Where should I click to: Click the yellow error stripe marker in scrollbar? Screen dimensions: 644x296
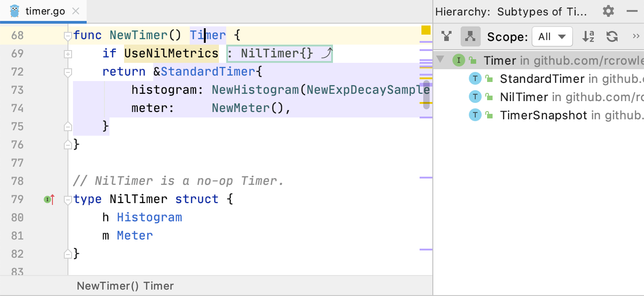point(426,30)
